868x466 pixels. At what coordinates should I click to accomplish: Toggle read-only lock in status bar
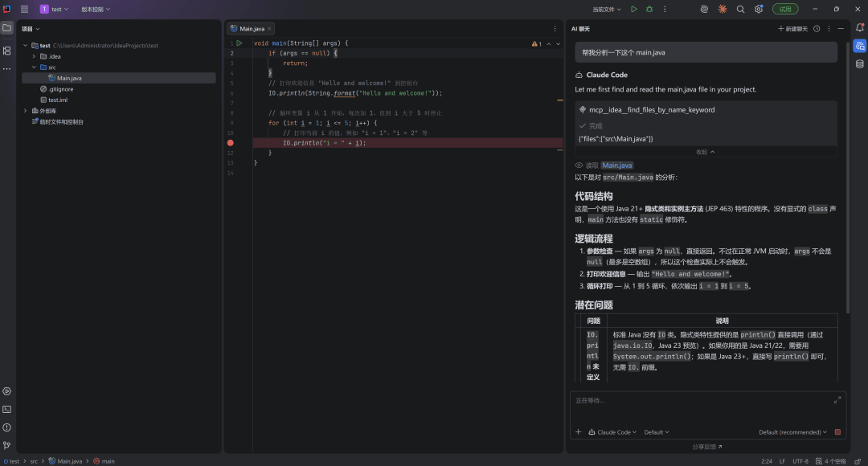(x=858, y=461)
